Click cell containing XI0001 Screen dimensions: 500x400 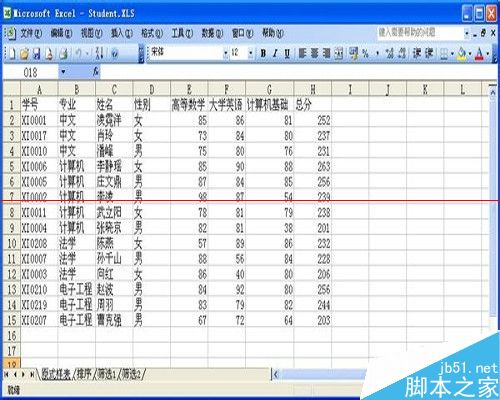point(39,120)
